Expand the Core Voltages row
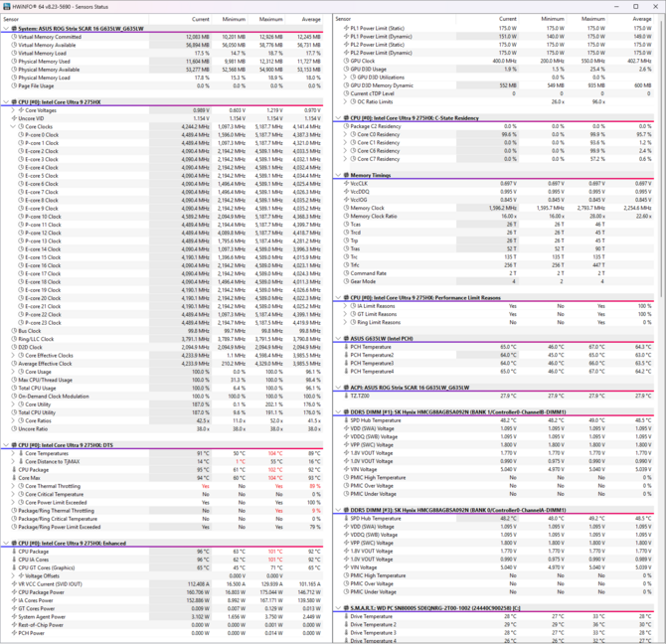666x644 pixels. pyautogui.click(x=13, y=110)
